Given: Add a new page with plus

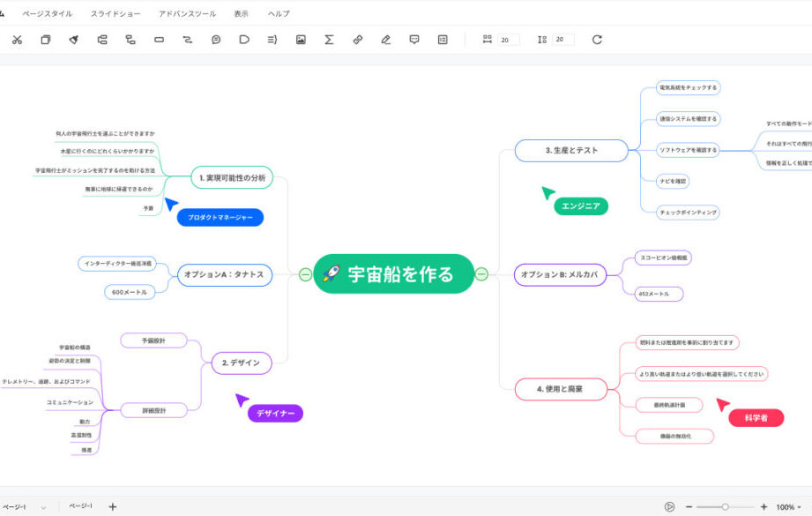Looking at the screenshot, I should [x=112, y=506].
